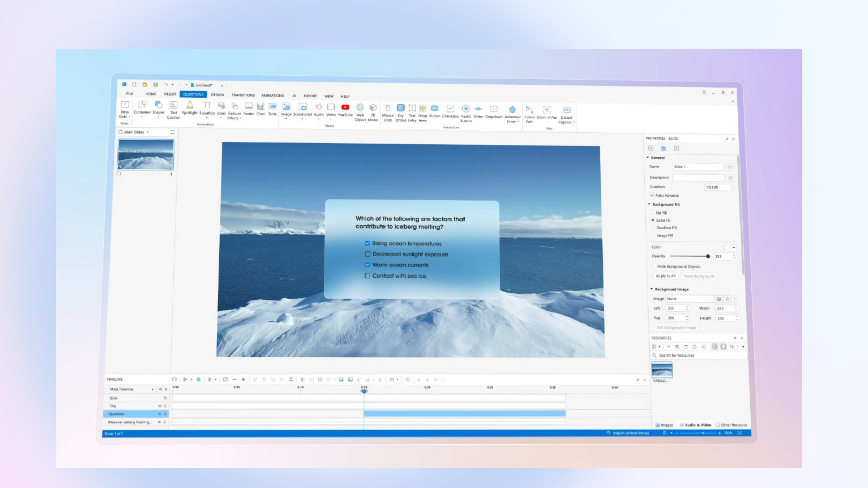The width and height of the screenshot is (868, 488).
Task: Click the Apply to All button
Action: [666, 276]
